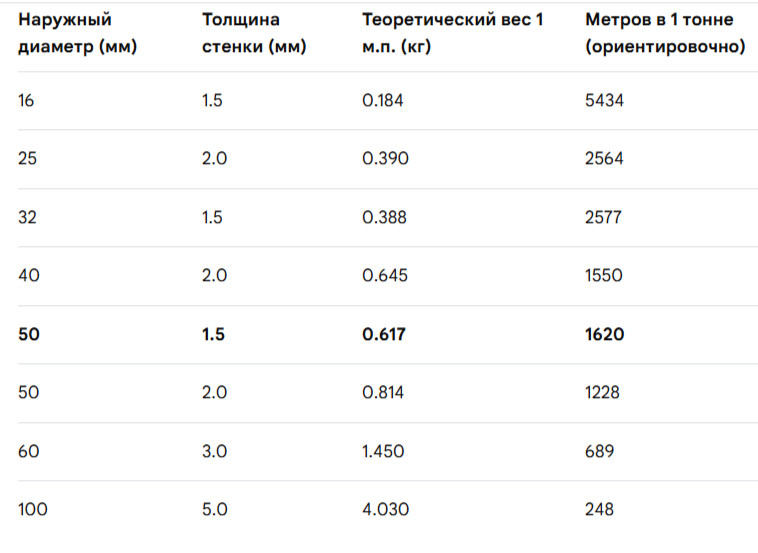Image resolution: width=758 pixels, height=553 pixels.
Task: Click the bold 1620 meters value
Action: click(604, 334)
